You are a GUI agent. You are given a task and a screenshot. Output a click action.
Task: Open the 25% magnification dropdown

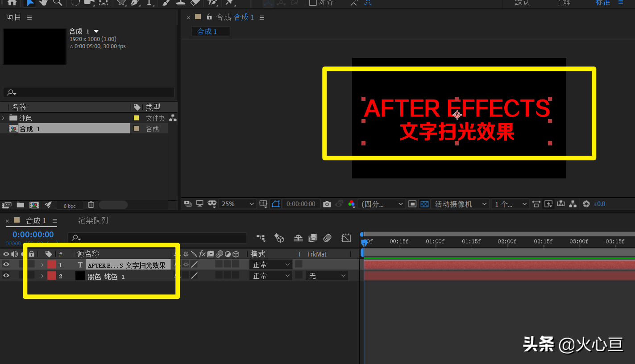coord(237,204)
